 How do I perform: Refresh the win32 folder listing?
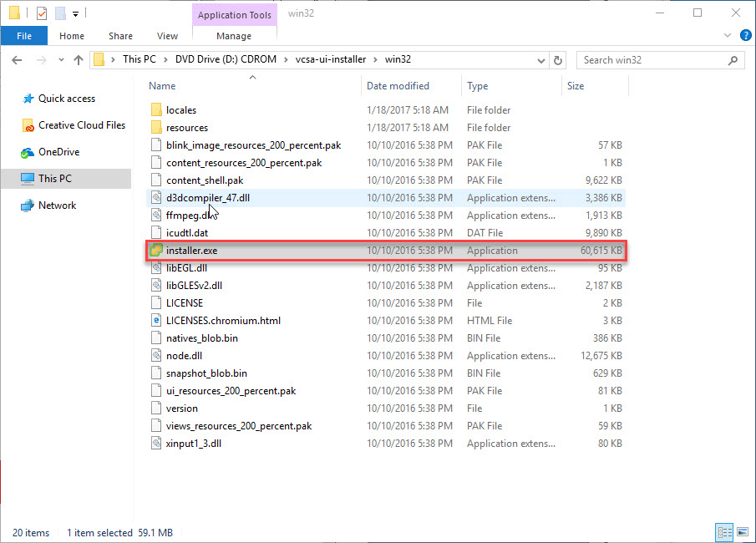click(x=559, y=60)
